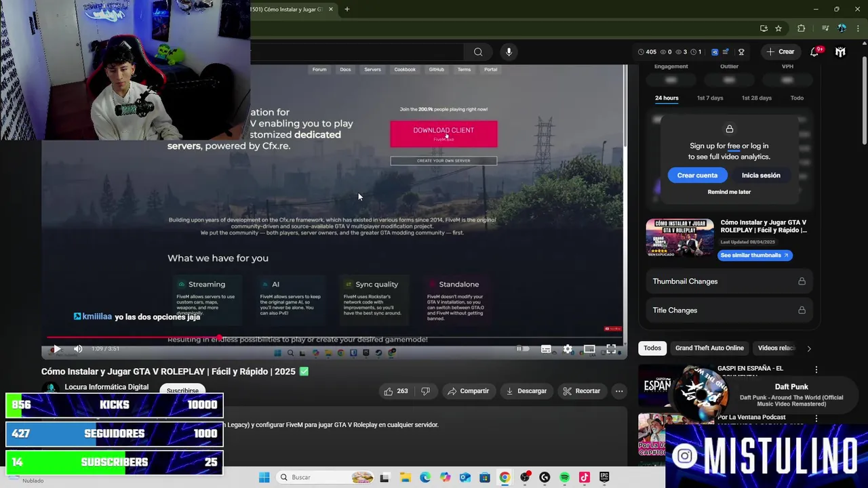The width and height of the screenshot is (868, 488).
Task: Bookmark this page with star icon
Action: 778,28
